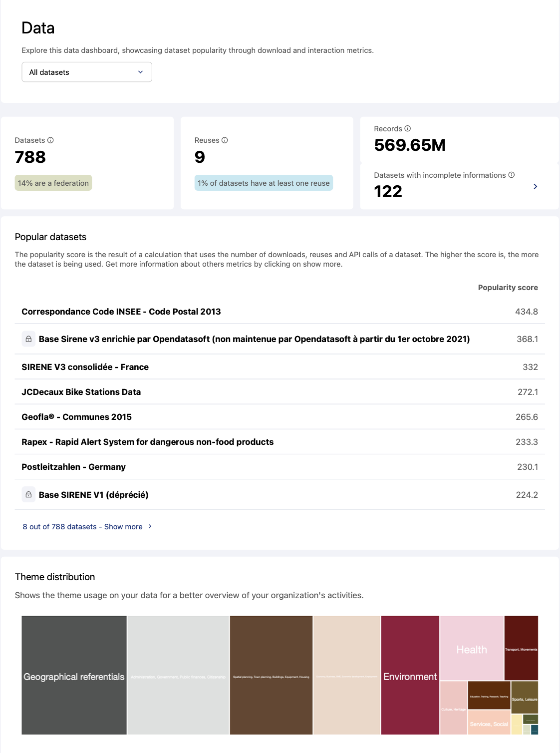Click lock icon beside Base Sirene v3 enrichie
This screenshot has height=753, width=560.
pyautogui.click(x=28, y=339)
